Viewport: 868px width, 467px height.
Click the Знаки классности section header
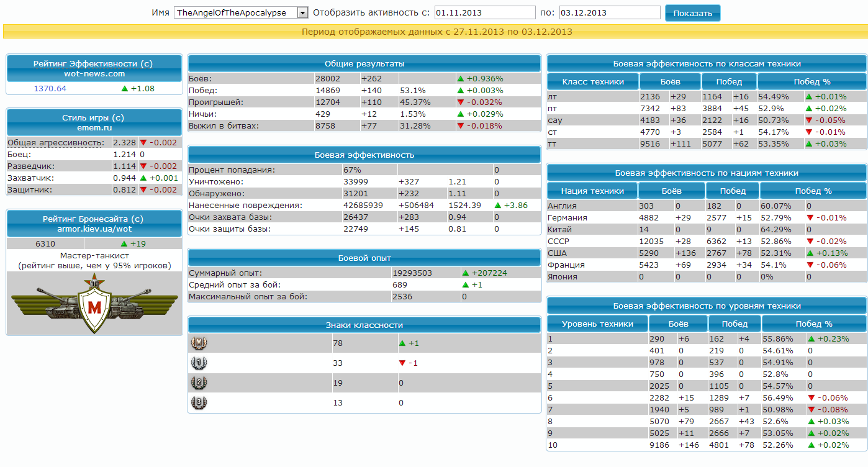point(364,325)
